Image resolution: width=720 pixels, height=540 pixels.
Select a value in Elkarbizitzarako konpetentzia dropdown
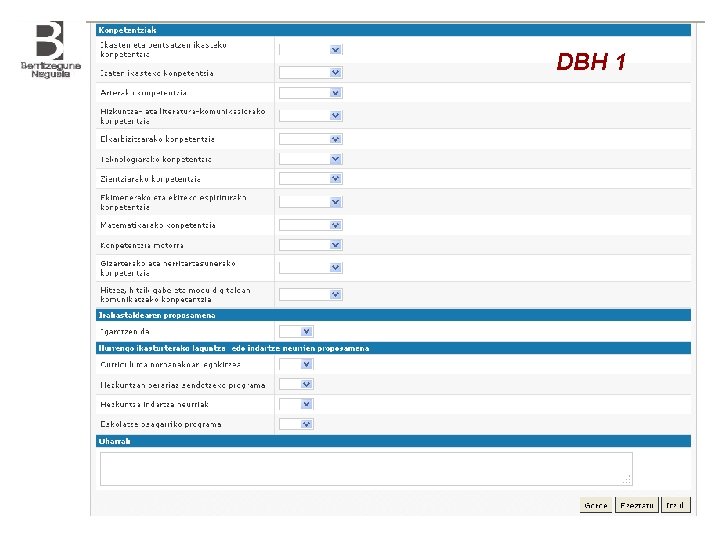311,139
